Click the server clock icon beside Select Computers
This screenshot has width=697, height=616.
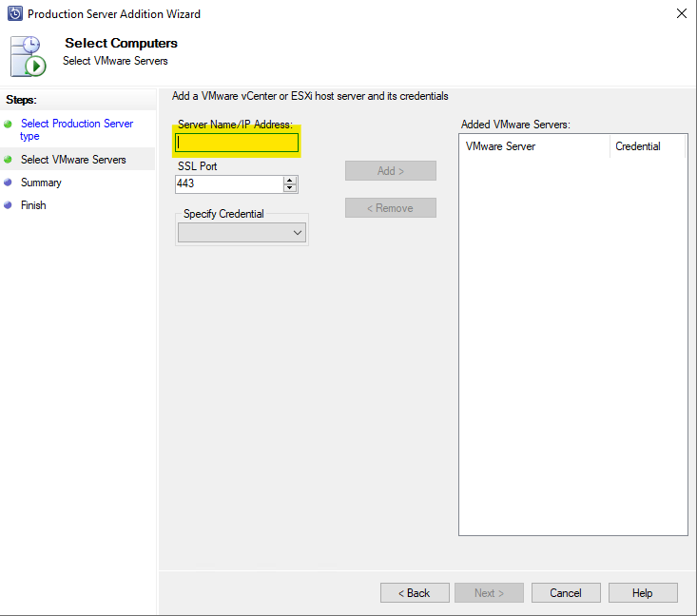[x=28, y=56]
